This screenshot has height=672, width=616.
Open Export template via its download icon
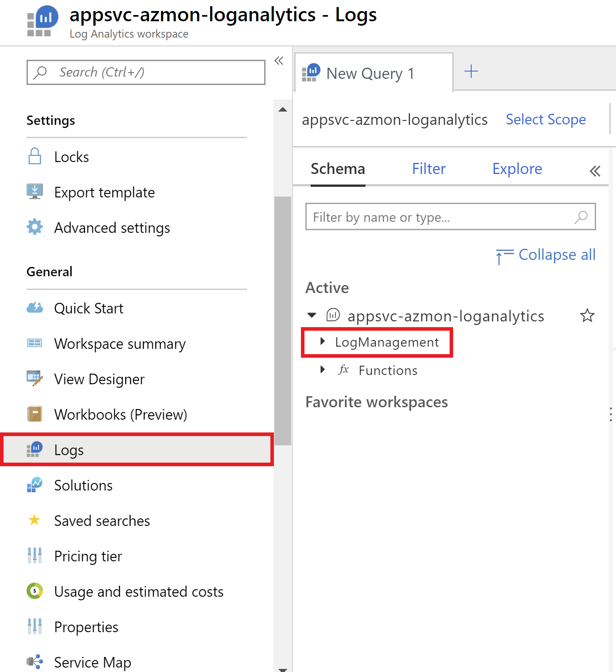(x=35, y=192)
